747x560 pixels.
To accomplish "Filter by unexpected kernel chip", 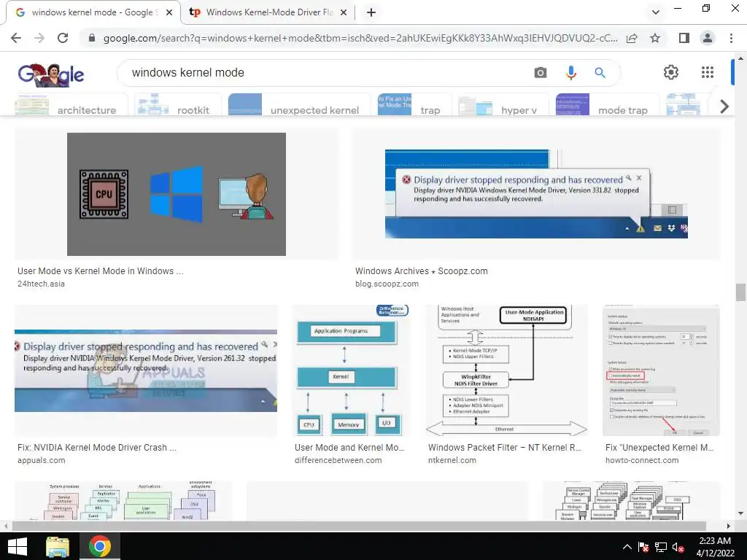I will coord(299,105).
